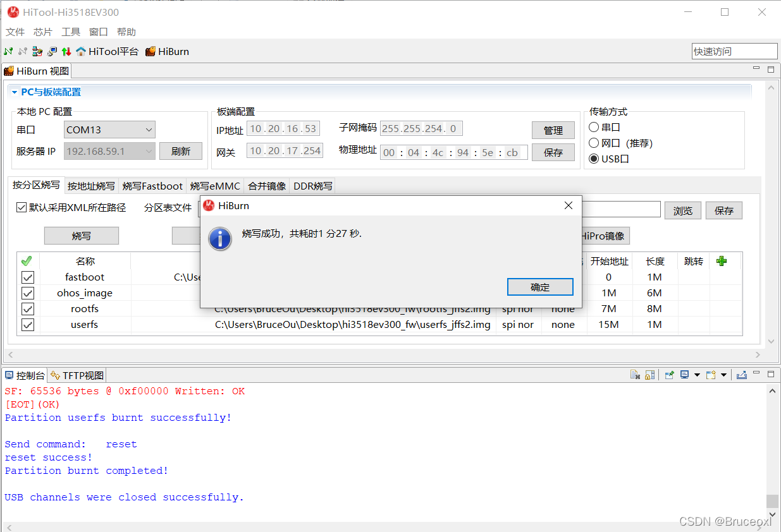Uncheck the fastboot partition checkbox
781x532 pixels.
point(28,277)
